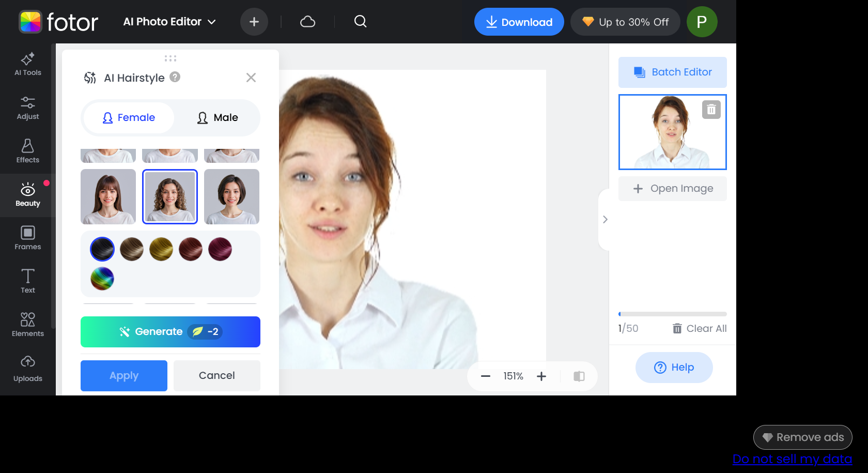Pick the dark red hair color
The width and height of the screenshot is (868, 473).
(x=191, y=249)
